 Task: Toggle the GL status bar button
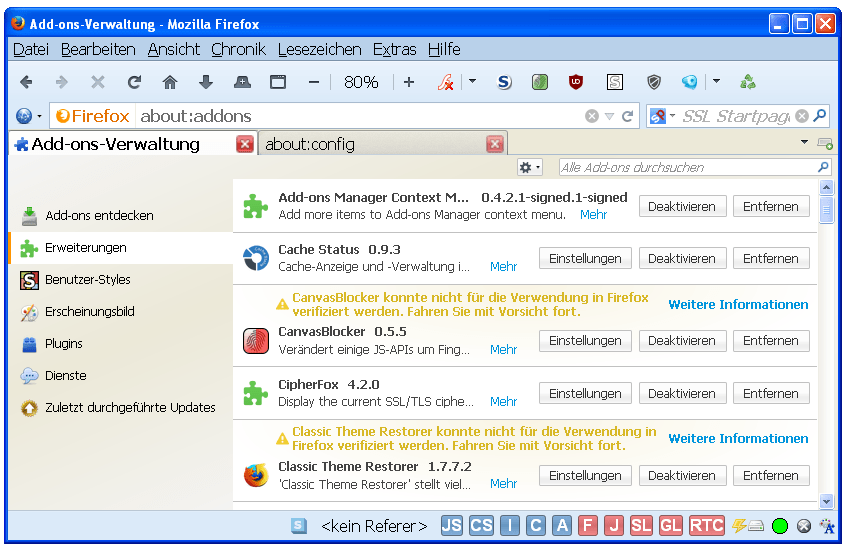click(670, 526)
